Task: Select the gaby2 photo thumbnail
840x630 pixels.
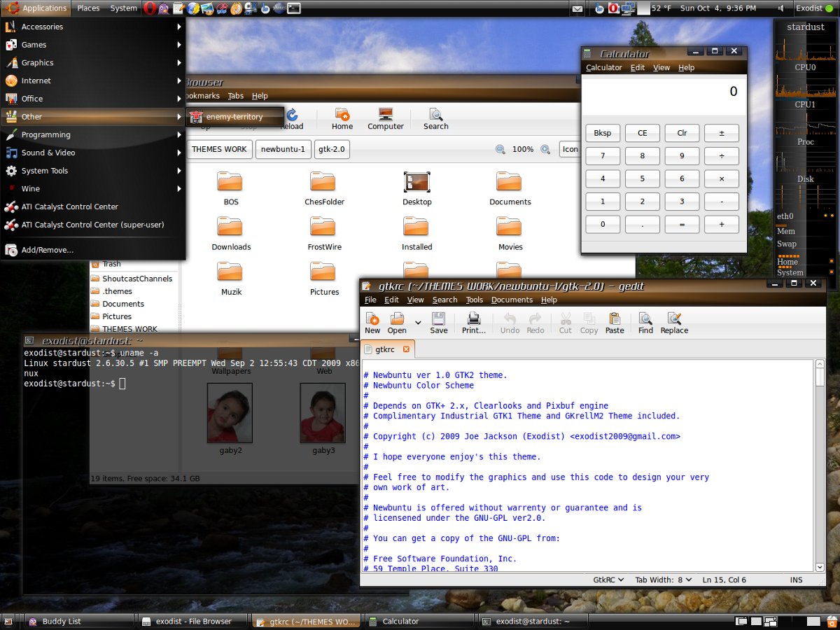Action: (x=230, y=413)
